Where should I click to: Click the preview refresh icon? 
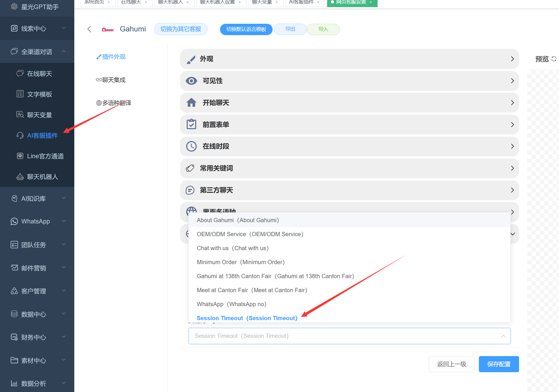[x=554, y=59]
